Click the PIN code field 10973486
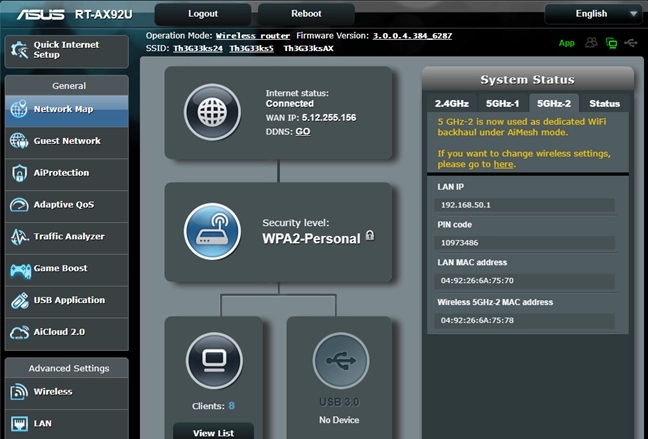 coord(525,243)
